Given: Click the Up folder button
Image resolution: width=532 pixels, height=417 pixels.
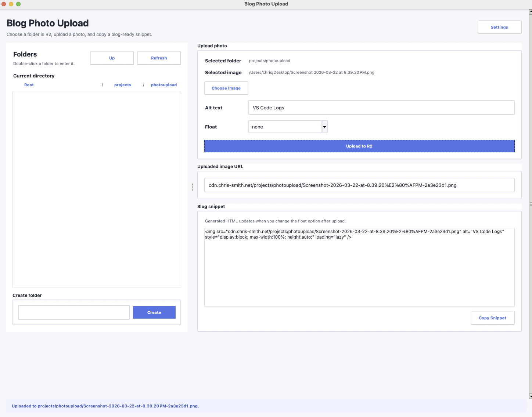Looking at the screenshot, I should pyautogui.click(x=112, y=58).
